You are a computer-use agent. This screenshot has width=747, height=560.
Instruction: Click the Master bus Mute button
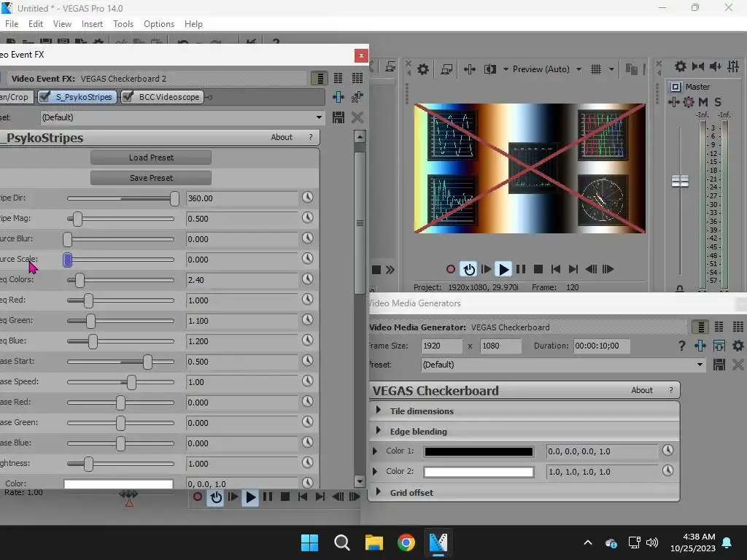tap(703, 102)
